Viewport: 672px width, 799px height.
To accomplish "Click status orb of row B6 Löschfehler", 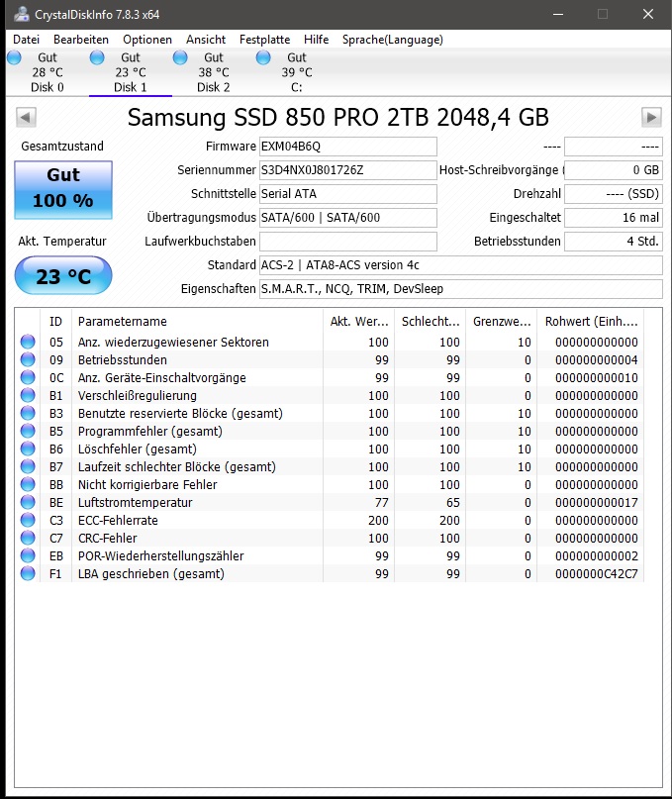I will tap(28, 449).
